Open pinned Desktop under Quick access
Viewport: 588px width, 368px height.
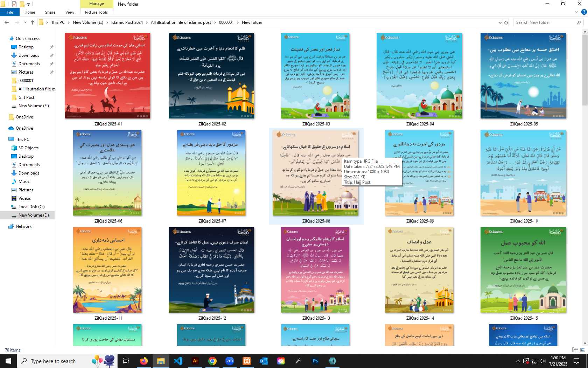point(26,47)
